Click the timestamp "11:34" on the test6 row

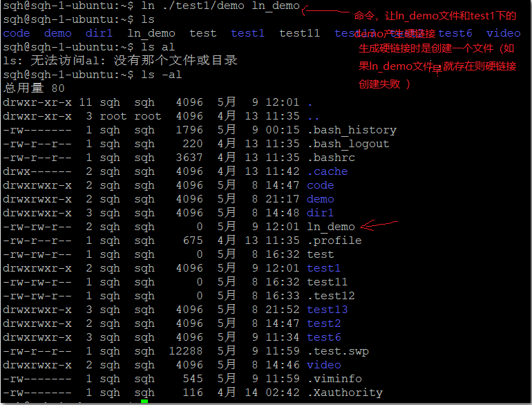[x=283, y=337]
